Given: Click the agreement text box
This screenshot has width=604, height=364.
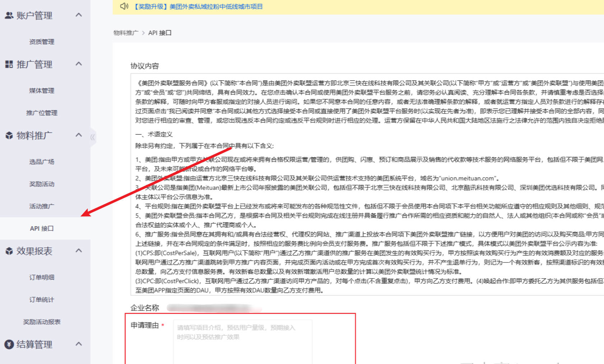Looking at the screenshot, I should click(367, 185).
